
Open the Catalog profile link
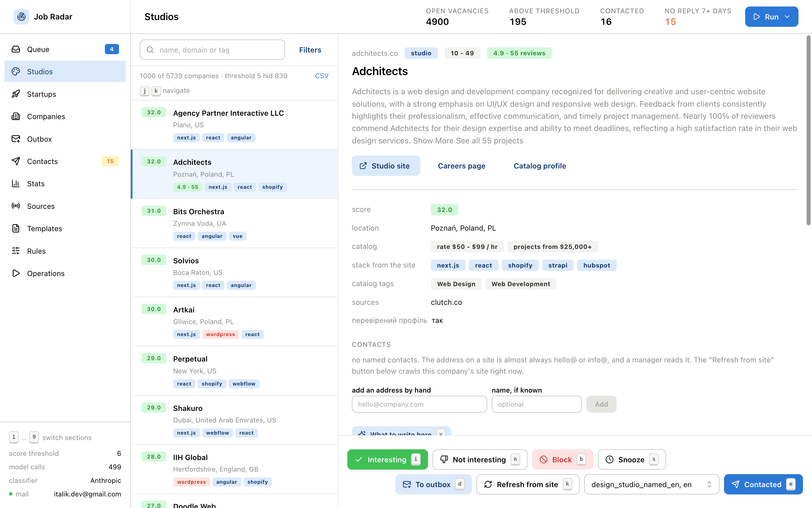pyautogui.click(x=540, y=166)
